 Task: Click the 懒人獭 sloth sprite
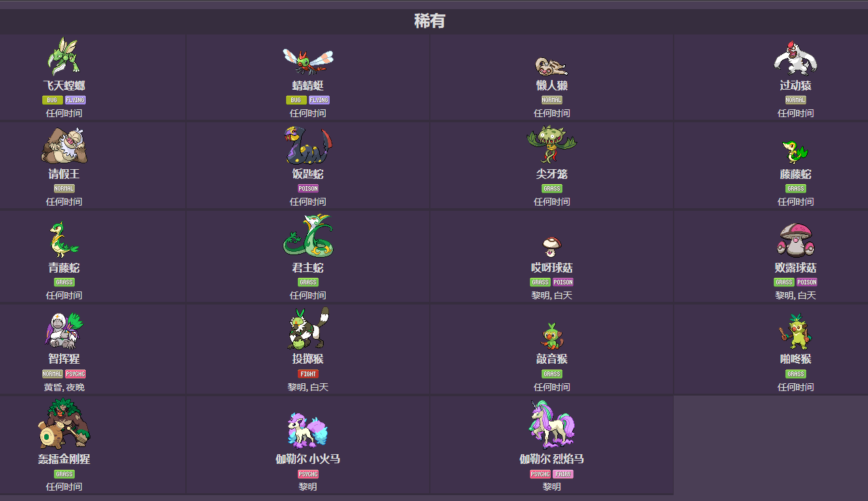tap(551, 66)
